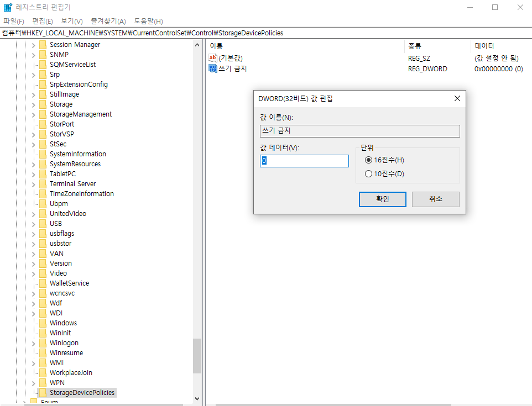This screenshot has height=406, width=532.
Task: Select the VAN folder icon
Action: tap(43, 254)
